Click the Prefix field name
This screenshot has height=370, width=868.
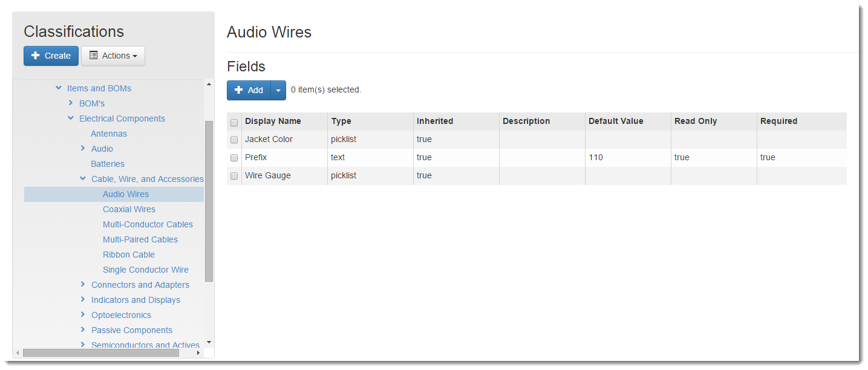[x=256, y=157]
